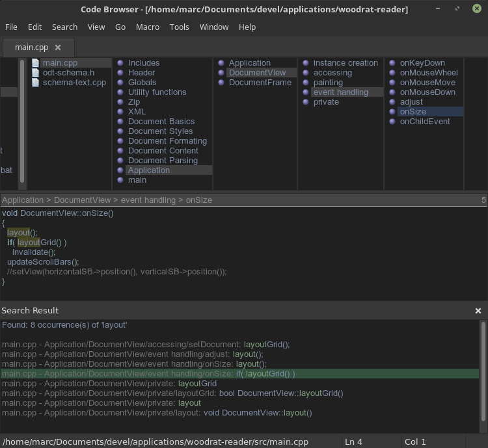The width and height of the screenshot is (488, 448).
Task: Open the setDocument layoutGrid search result
Action: pos(239,345)
